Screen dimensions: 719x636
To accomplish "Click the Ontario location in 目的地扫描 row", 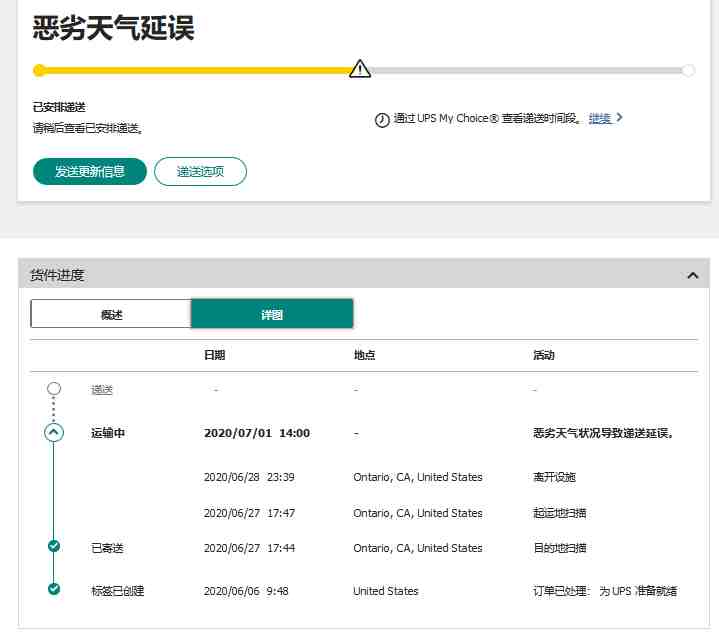I will coord(418,548).
